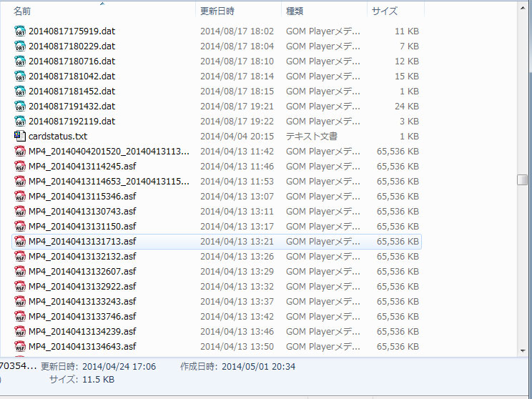The height and width of the screenshot is (399, 532).
Task: Select file name MP4_20140413132607.asf
Action: (x=82, y=271)
